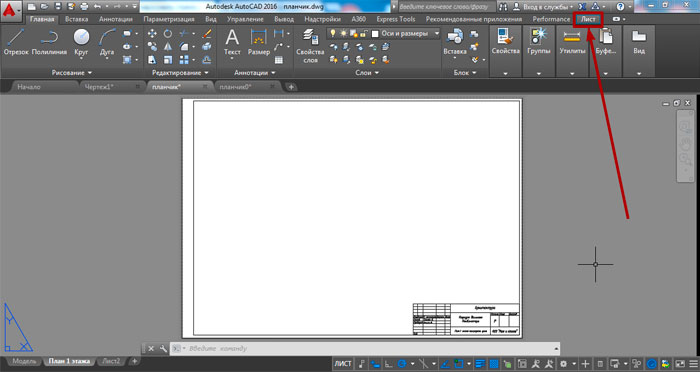Add a new drawing file tab
This screenshot has width=700, height=372.
tap(291, 87)
